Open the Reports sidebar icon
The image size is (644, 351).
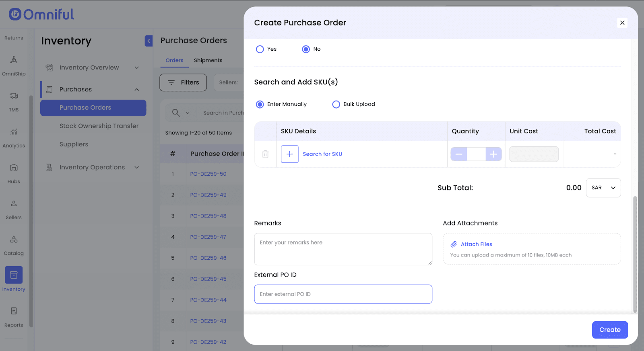coord(14,311)
